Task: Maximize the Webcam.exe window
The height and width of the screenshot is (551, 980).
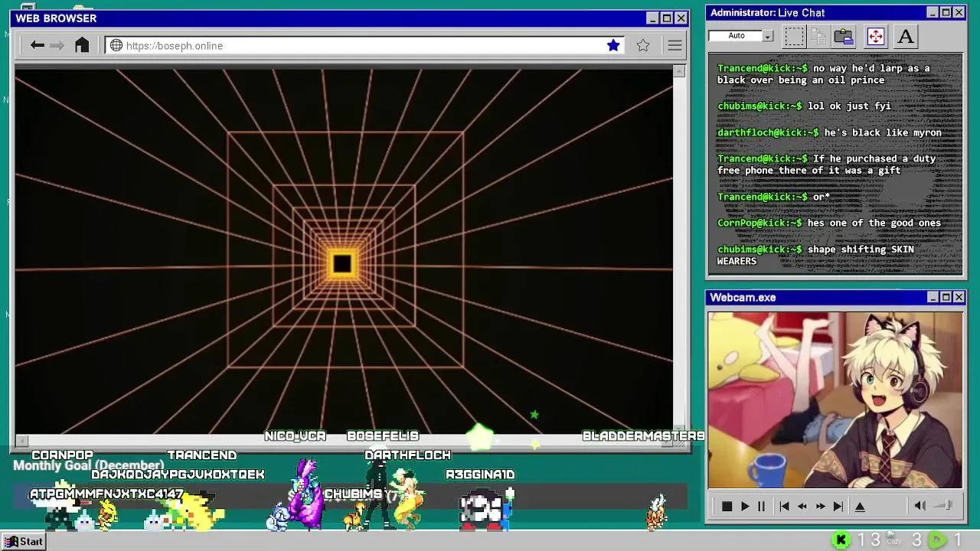Action: click(x=946, y=297)
